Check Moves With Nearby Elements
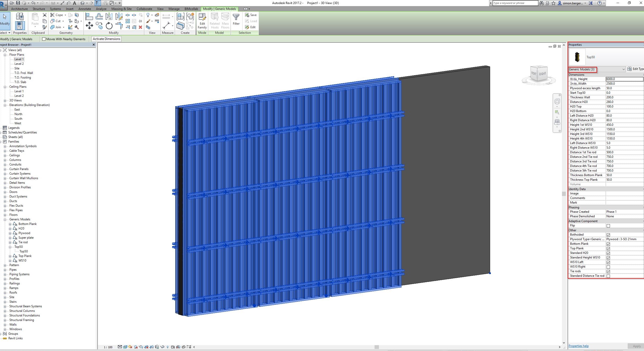 pos(44,39)
